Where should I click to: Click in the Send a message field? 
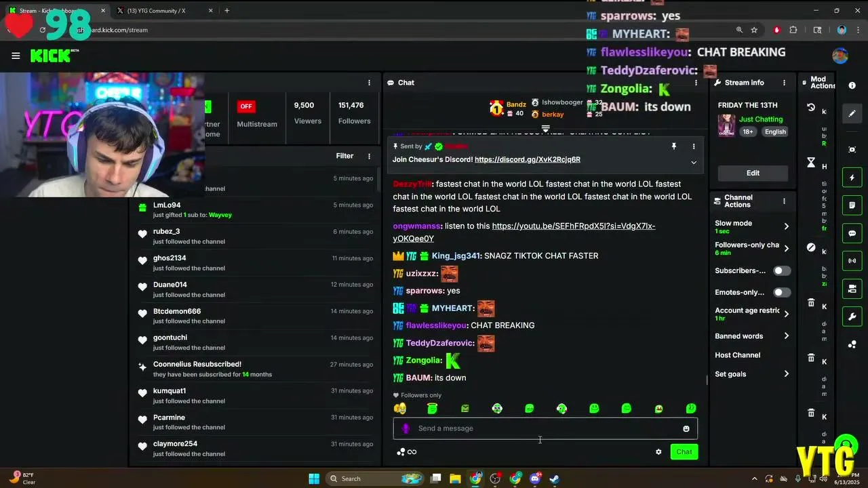pyautogui.click(x=545, y=428)
